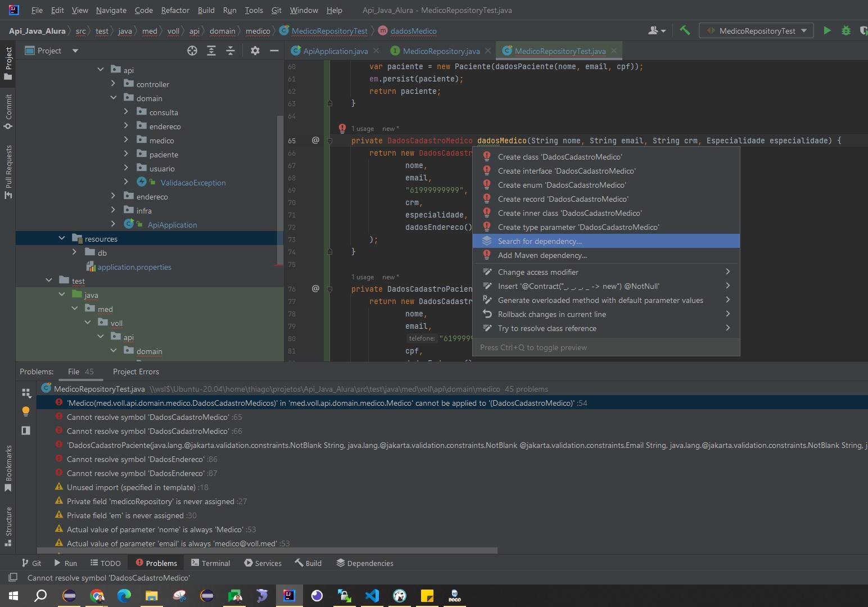
Task: Expand Change access modifier submenu arrow
Action: [x=727, y=272]
